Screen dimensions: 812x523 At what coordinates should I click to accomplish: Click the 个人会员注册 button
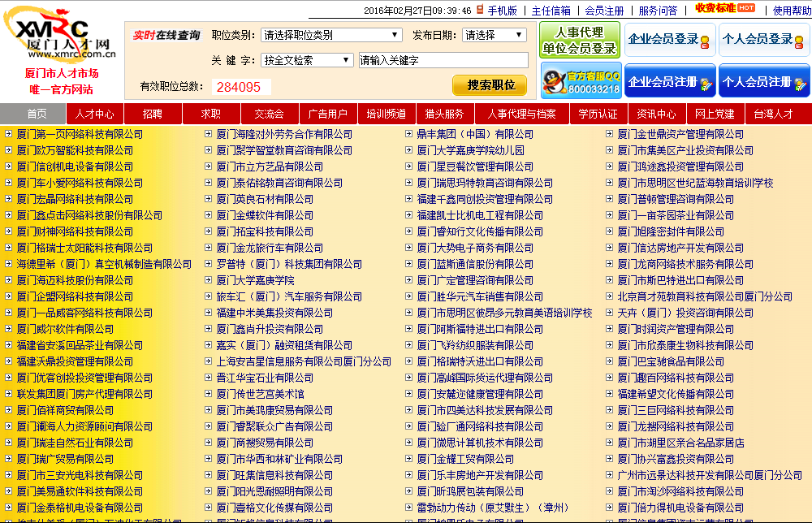pyautogui.click(x=764, y=80)
